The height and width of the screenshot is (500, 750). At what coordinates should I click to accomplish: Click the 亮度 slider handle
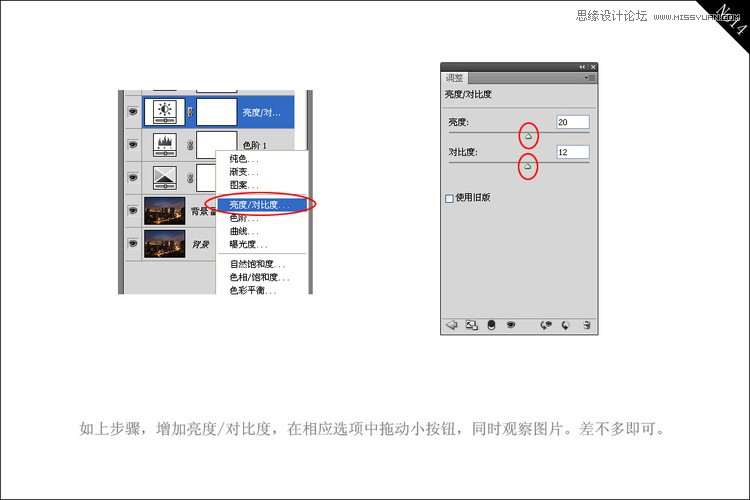529,136
